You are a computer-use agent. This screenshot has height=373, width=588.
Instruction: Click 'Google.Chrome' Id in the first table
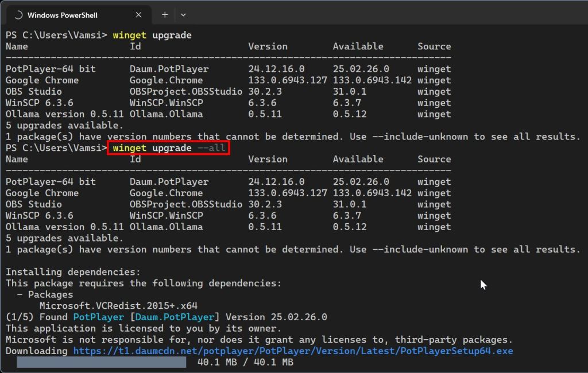[166, 80]
